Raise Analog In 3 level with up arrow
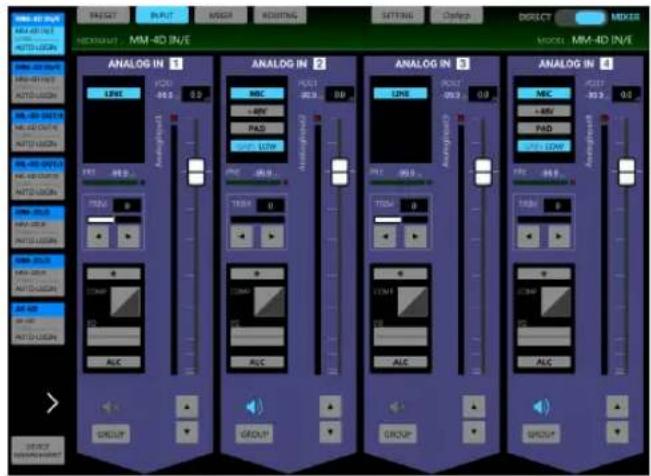This screenshot has width=651, height=476. tap(474, 407)
